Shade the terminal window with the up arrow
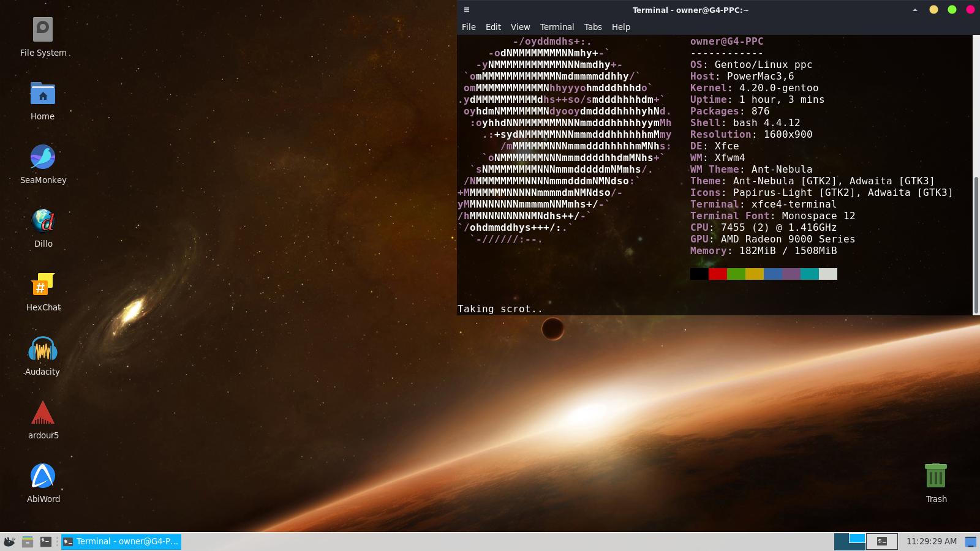 pos(915,10)
